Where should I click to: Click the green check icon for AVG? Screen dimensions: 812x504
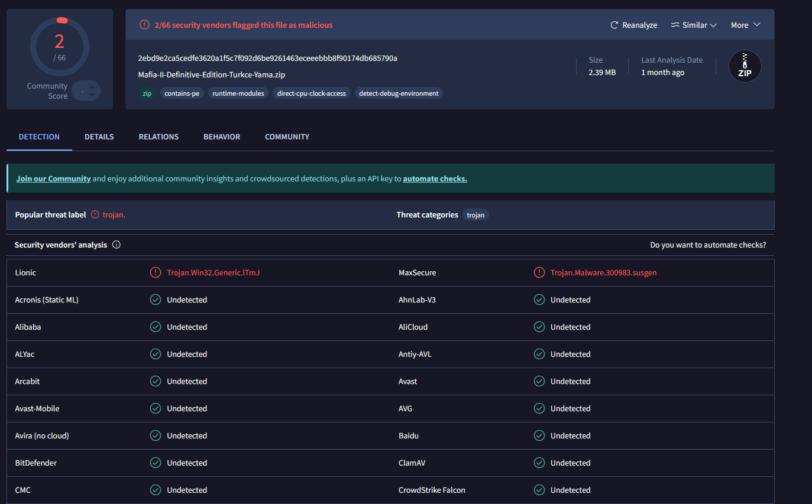click(x=539, y=408)
